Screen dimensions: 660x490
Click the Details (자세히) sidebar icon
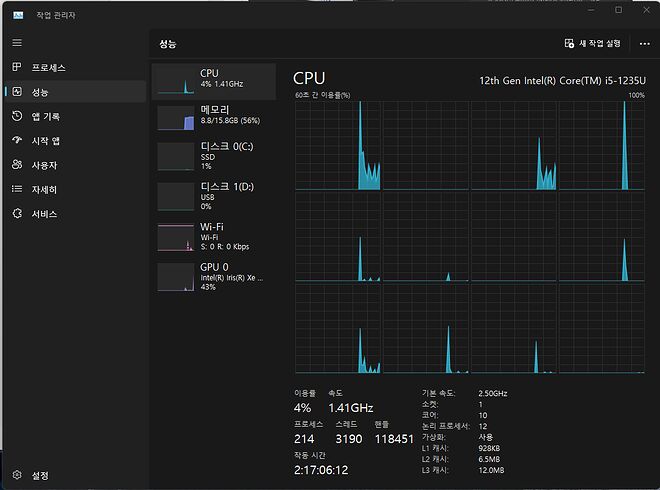(x=17, y=189)
